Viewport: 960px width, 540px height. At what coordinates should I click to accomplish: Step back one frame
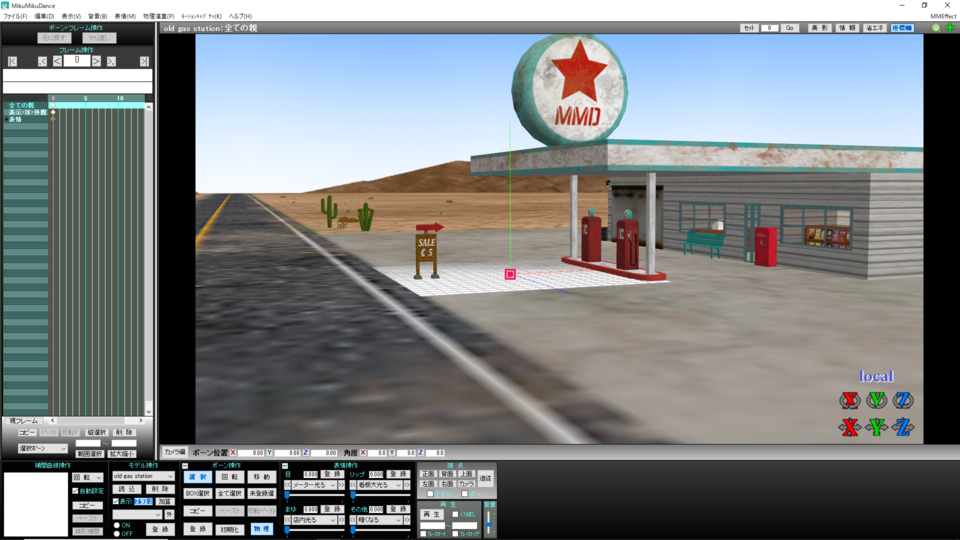tap(57, 61)
